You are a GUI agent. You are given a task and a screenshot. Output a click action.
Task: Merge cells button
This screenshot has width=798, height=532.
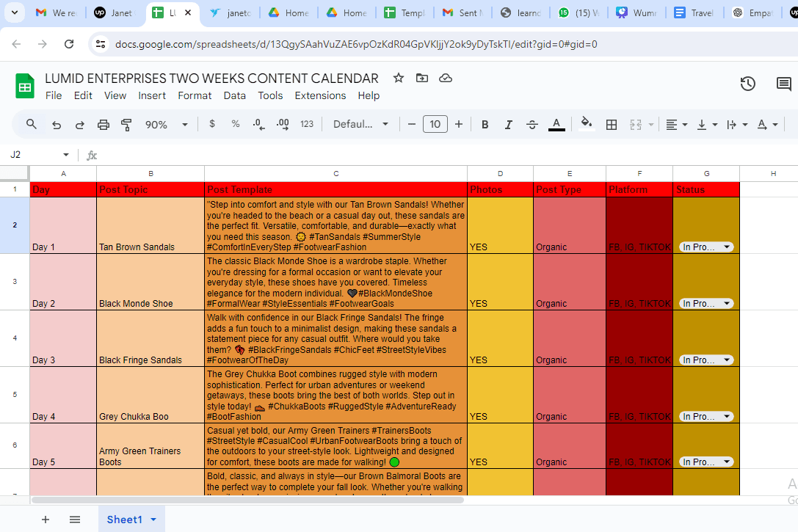(x=636, y=125)
